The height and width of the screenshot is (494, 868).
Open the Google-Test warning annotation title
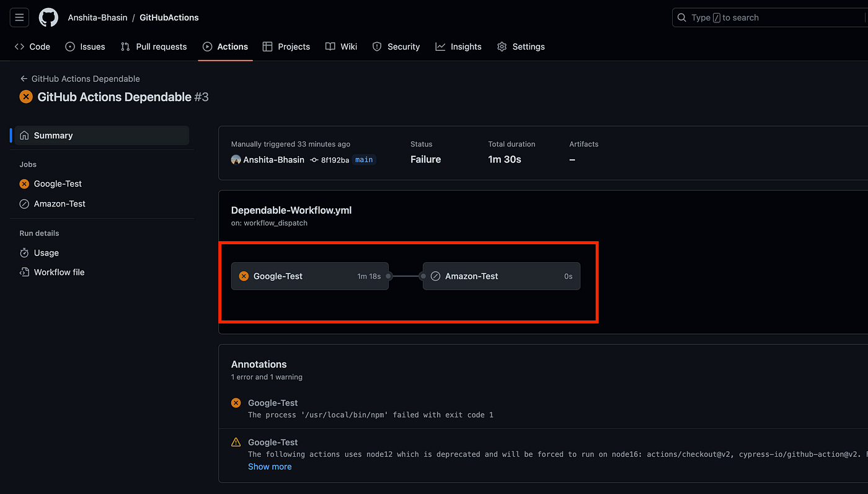coord(273,443)
